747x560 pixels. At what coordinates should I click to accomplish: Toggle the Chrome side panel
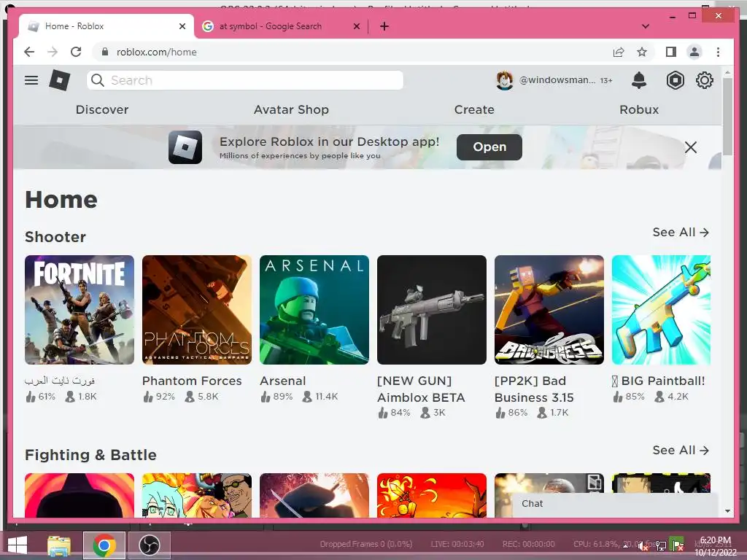671,52
